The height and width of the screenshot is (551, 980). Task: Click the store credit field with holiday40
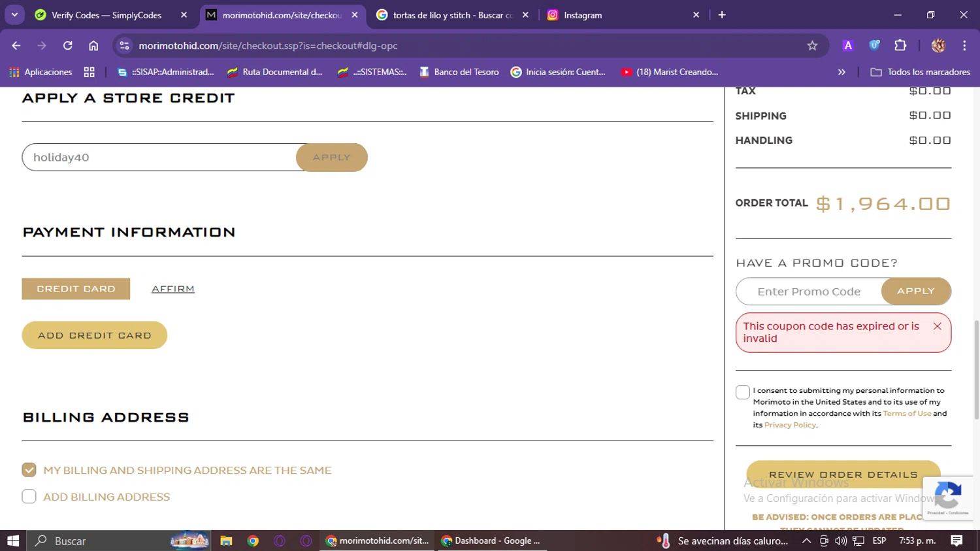(159, 158)
